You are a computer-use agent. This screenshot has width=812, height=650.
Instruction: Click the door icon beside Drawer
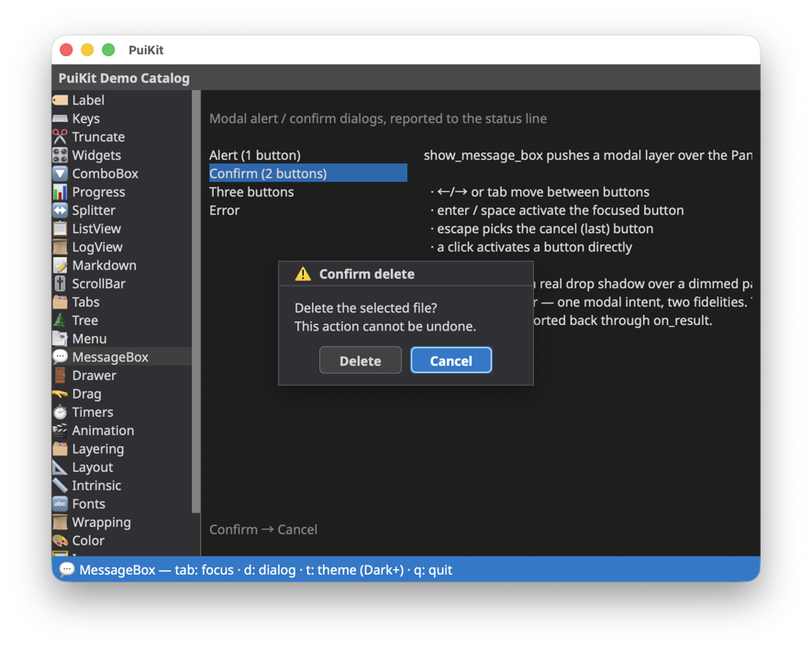60,375
